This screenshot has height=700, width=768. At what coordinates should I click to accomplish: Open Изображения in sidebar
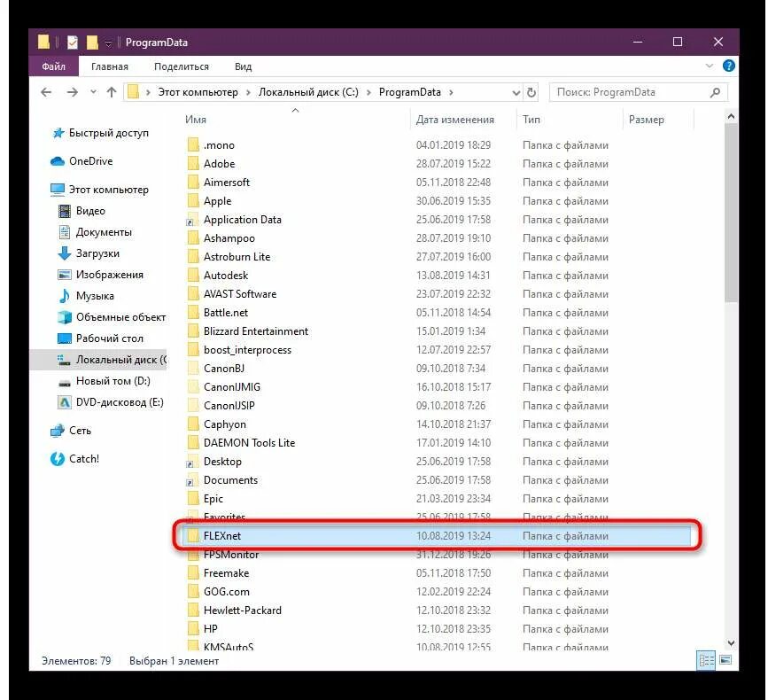110,275
